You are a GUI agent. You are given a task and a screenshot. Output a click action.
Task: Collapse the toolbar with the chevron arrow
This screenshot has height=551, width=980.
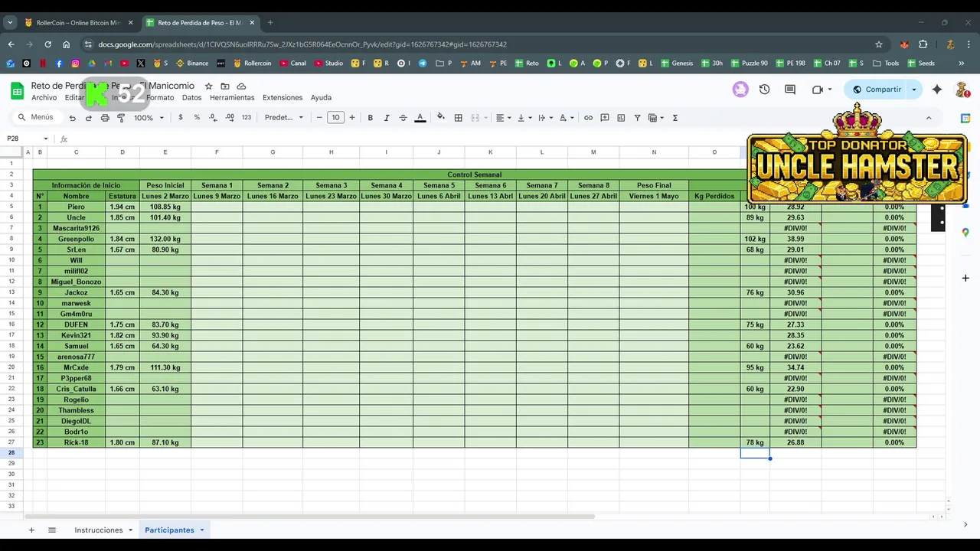[x=929, y=118]
